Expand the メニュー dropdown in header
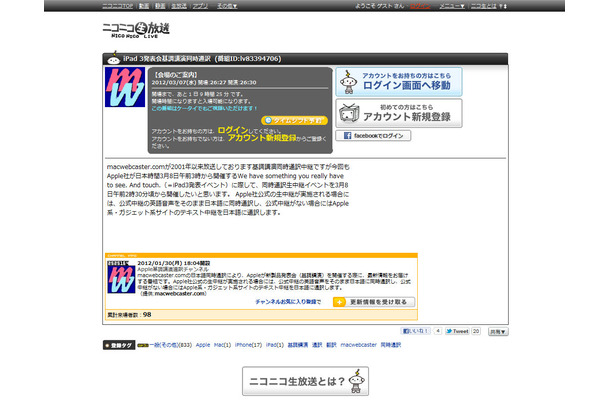The height and width of the screenshot is (400, 610). click(452, 6)
